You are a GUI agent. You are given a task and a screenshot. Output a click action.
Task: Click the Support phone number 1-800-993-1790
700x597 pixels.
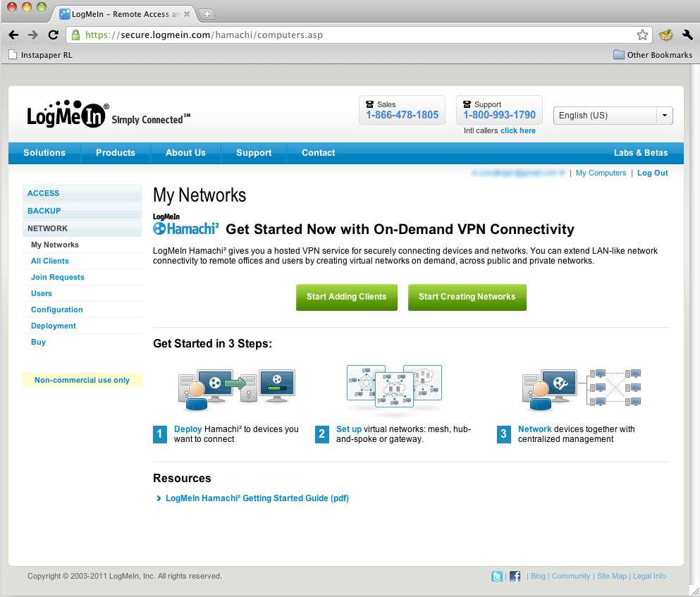(499, 115)
